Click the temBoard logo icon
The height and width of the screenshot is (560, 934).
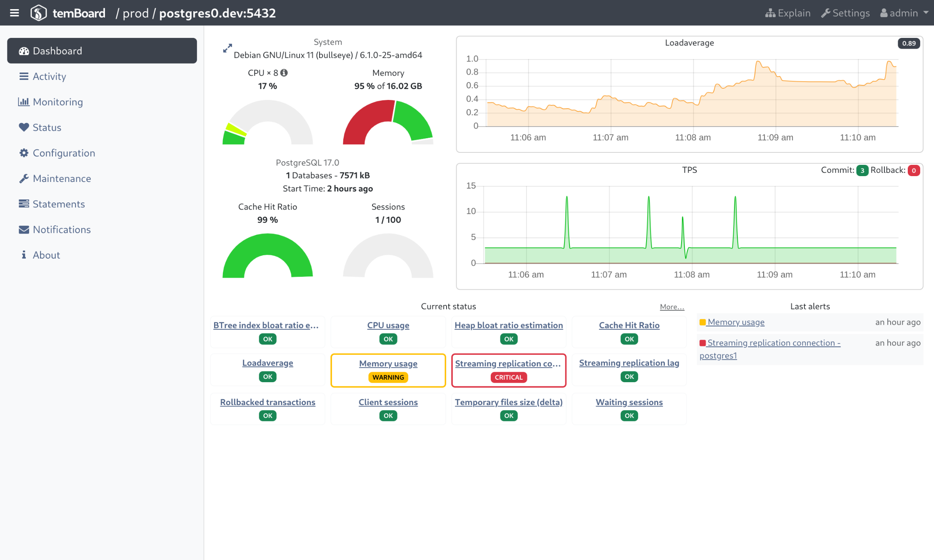pos(38,13)
